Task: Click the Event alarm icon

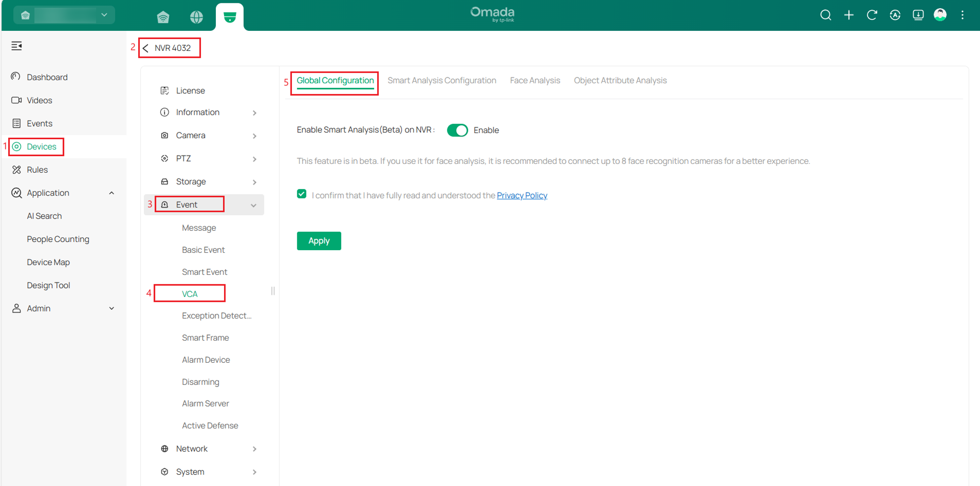Action: click(x=164, y=205)
